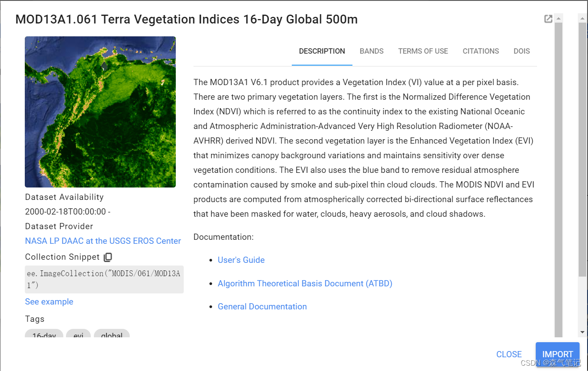Click the evi tag chip
The image size is (588, 371).
78,336
